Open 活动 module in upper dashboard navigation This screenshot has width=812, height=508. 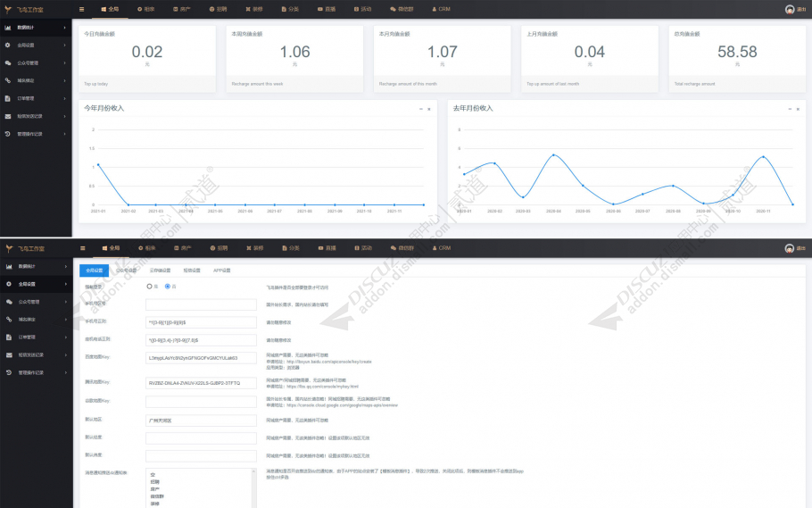click(x=362, y=9)
